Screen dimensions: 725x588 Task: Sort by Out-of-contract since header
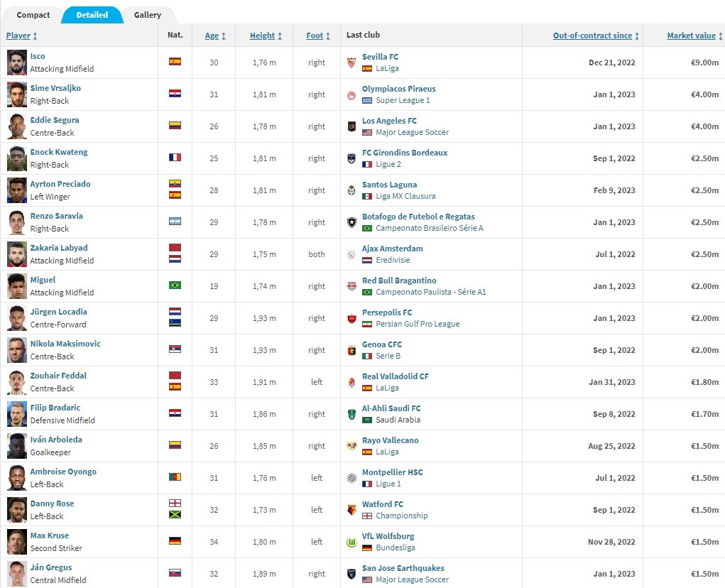coord(596,36)
